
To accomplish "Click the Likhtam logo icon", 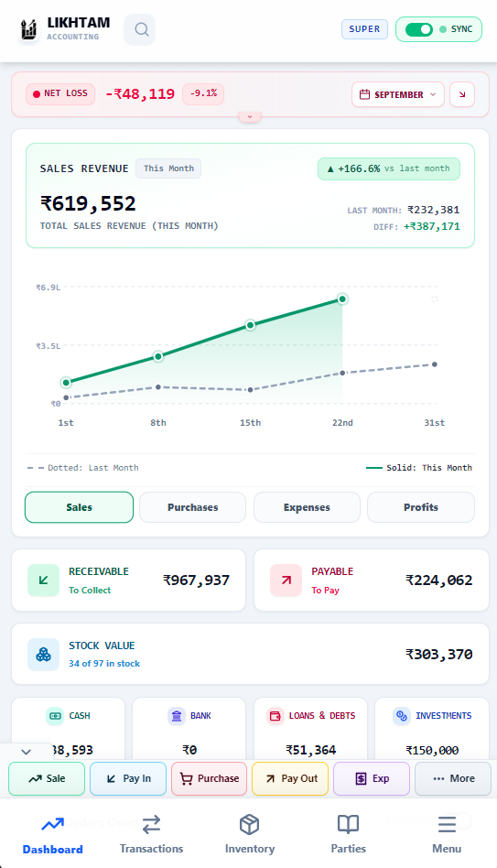I will pos(28,29).
